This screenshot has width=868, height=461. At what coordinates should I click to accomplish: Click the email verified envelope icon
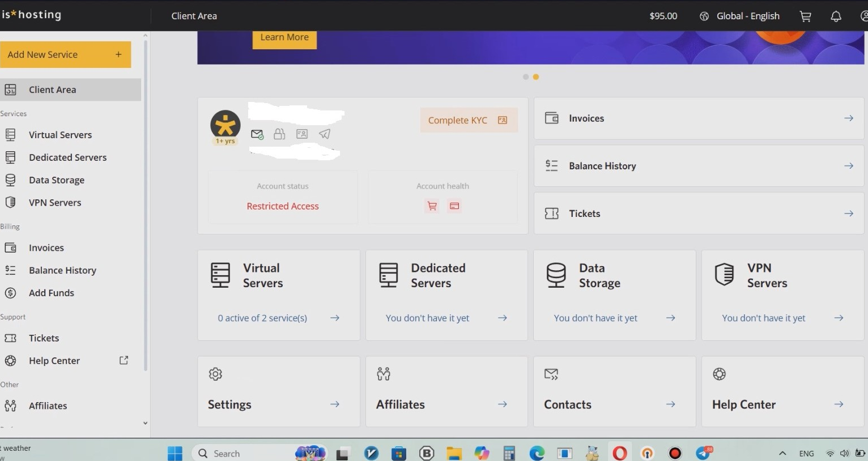(x=257, y=134)
